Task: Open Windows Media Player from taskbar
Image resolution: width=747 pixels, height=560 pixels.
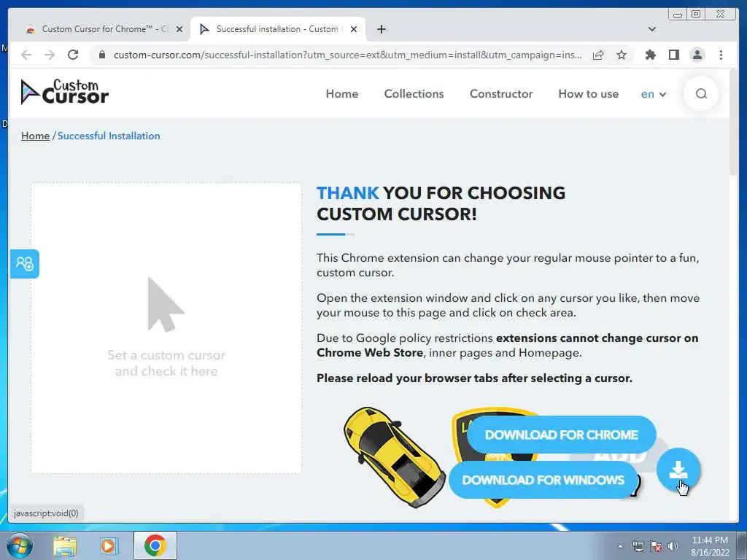Action: (109, 545)
